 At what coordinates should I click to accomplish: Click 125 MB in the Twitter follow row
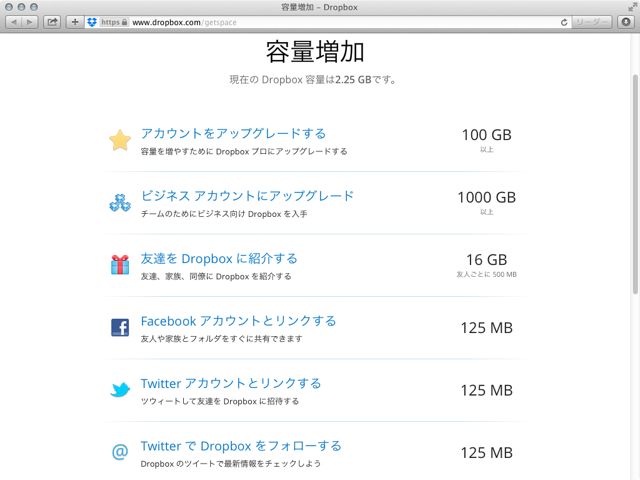click(x=487, y=453)
